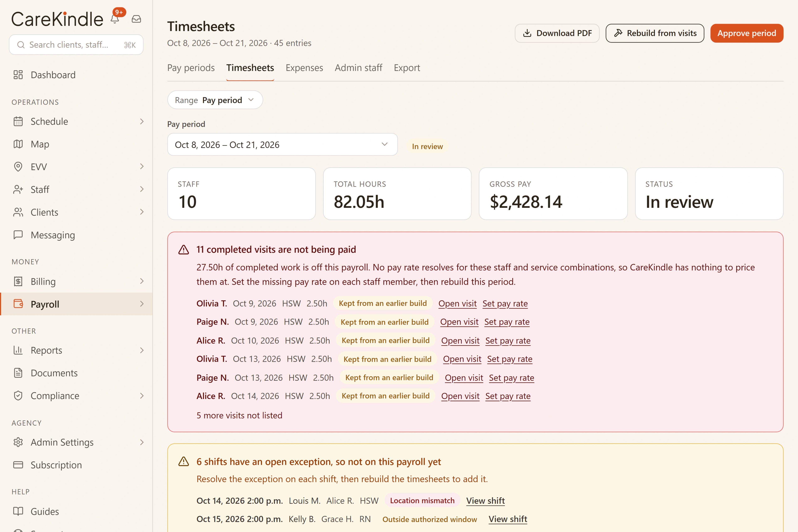Click the Documents file icon

(x=18, y=373)
